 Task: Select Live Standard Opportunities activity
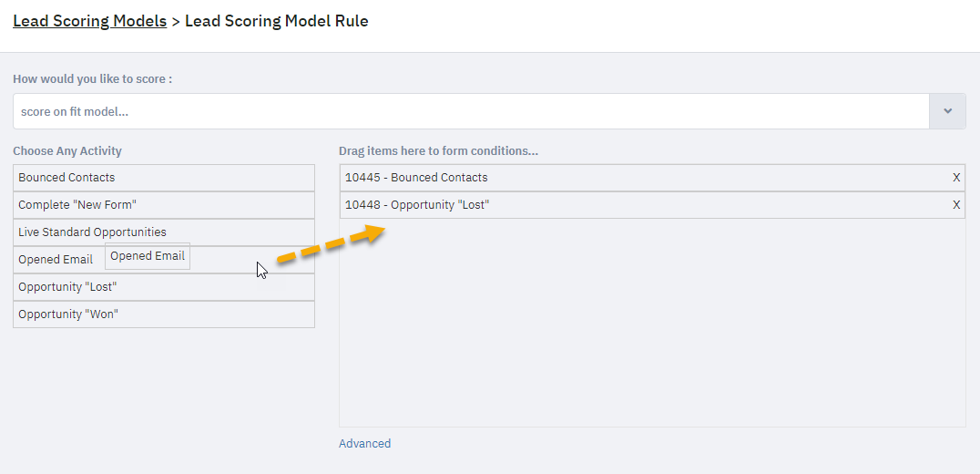click(164, 232)
